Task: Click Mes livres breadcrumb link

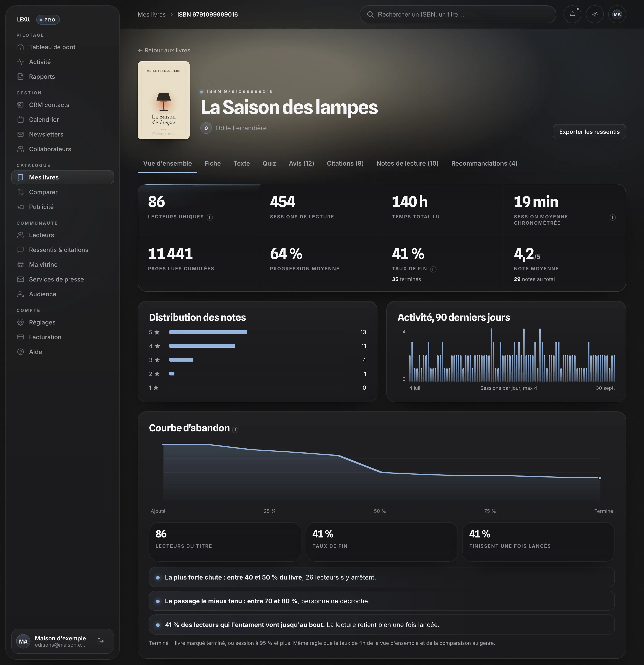Action: 152,15
